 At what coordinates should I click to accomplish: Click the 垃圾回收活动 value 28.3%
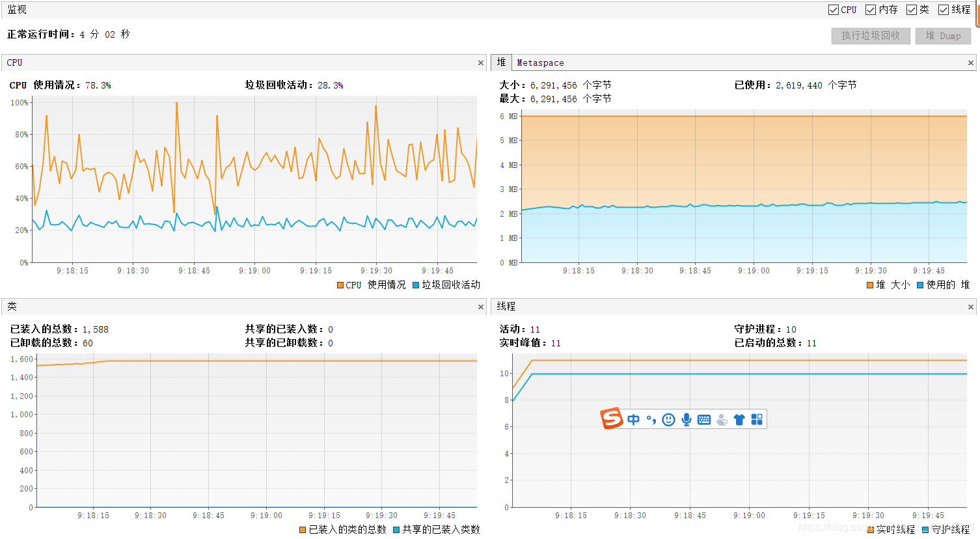[x=331, y=85]
